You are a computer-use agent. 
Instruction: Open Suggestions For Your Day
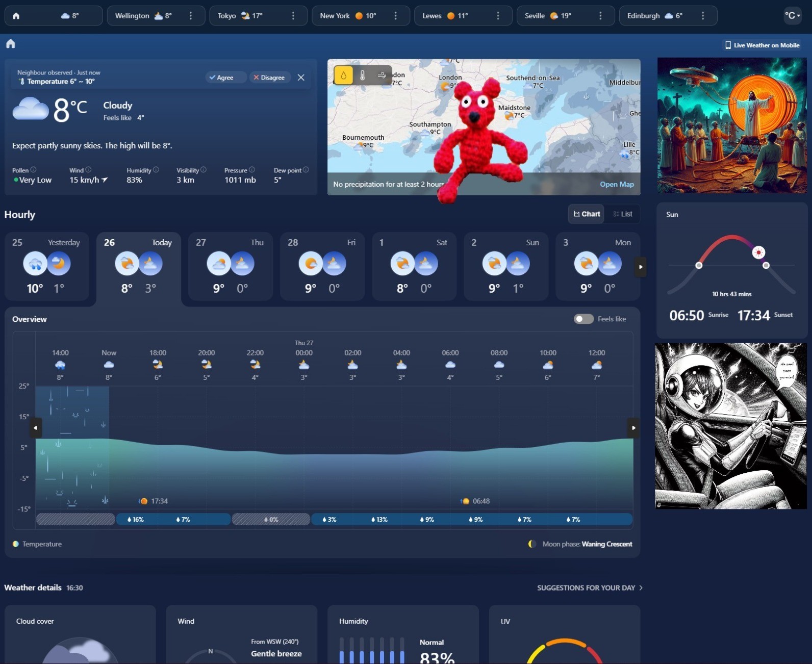point(590,588)
